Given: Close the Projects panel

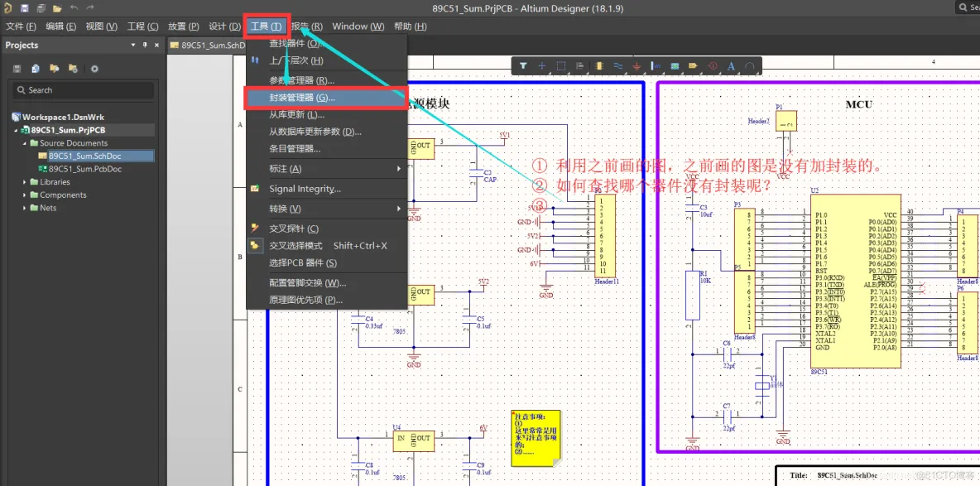Looking at the screenshot, I should pyautogui.click(x=156, y=45).
